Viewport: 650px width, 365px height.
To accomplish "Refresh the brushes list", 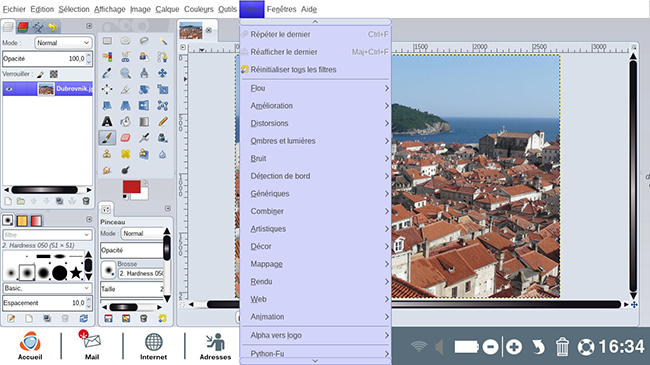I will [x=84, y=319].
